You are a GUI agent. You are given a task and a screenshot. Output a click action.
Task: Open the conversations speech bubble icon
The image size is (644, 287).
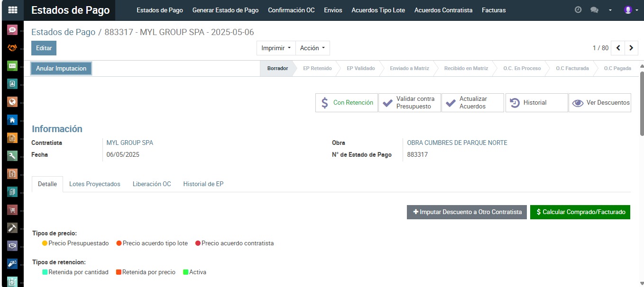(594, 10)
